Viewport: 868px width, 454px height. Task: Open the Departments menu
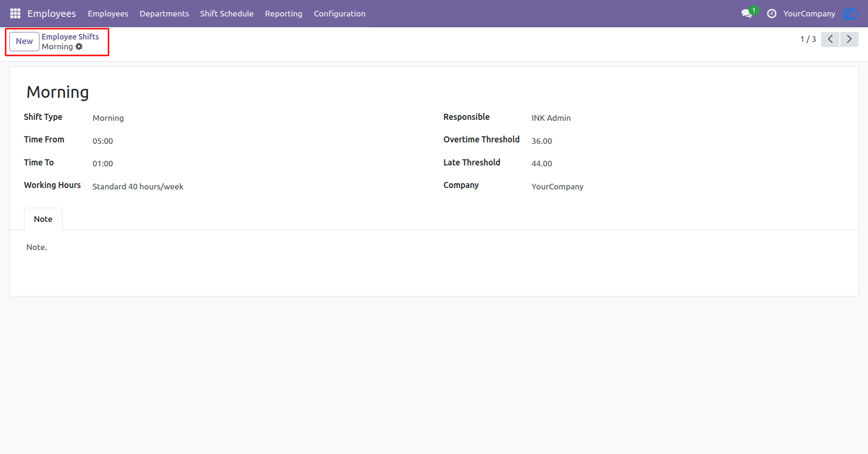164,14
